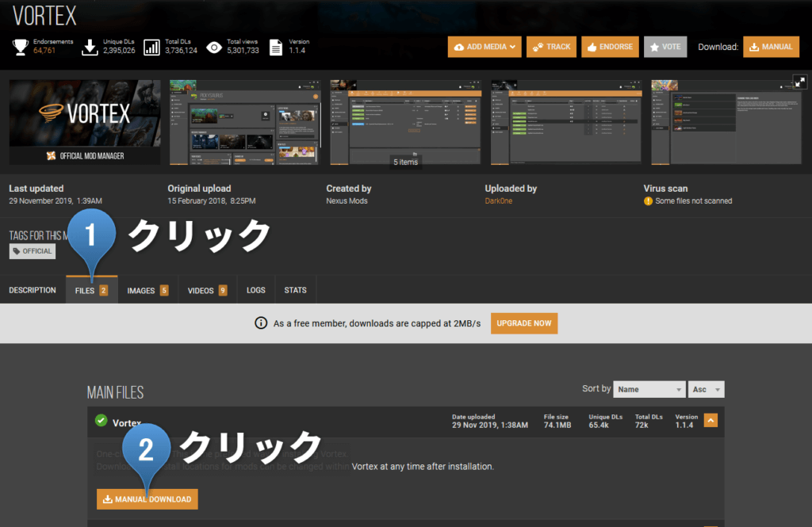The width and height of the screenshot is (812, 527).
Task: Open the Sort by Name dropdown
Action: pyautogui.click(x=649, y=389)
